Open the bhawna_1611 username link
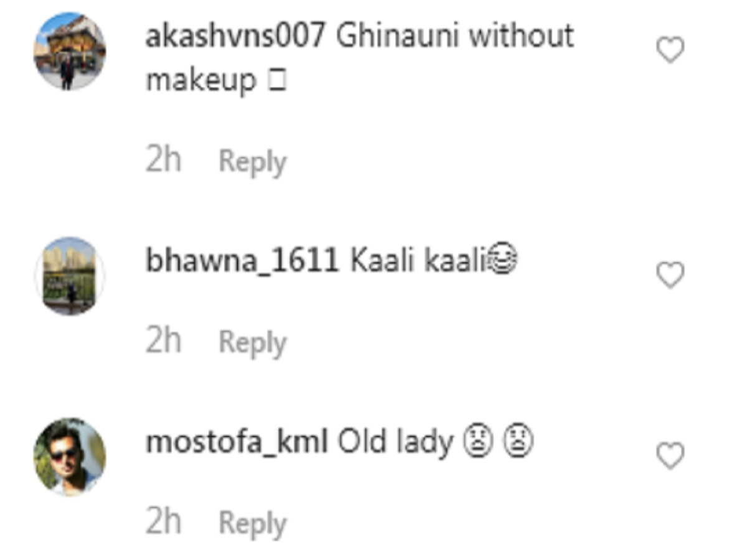The image size is (747, 560). click(242, 263)
